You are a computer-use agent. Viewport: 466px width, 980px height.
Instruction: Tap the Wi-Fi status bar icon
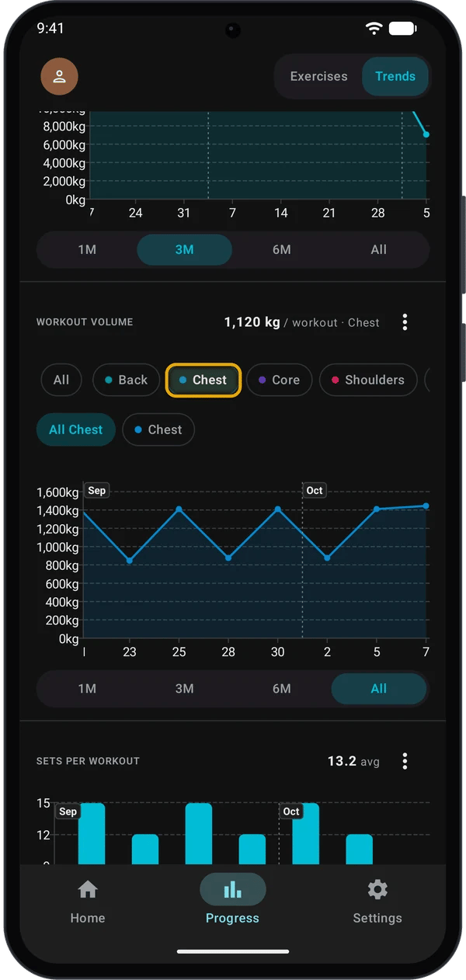[x=374, y=28]
